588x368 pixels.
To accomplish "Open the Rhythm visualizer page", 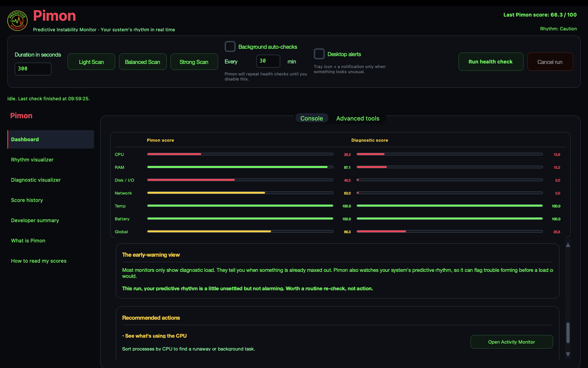I will pyautogui.click(x=32, y=160).
